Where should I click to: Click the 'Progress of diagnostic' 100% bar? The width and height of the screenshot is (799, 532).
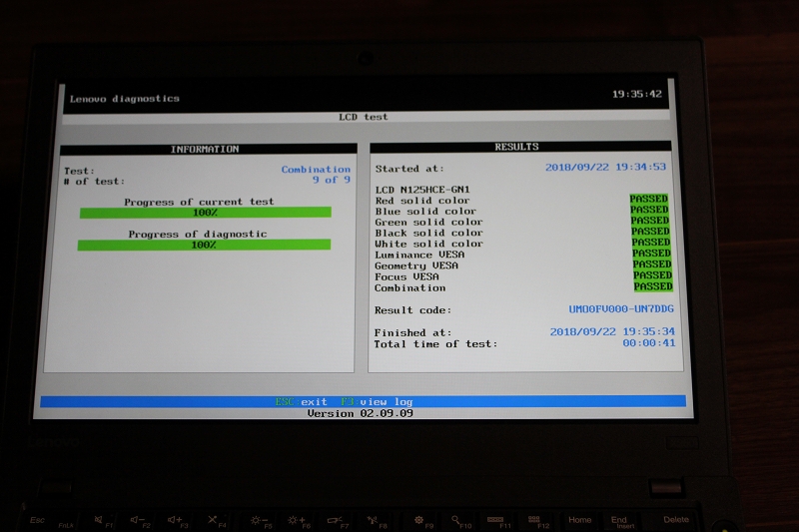204,245
